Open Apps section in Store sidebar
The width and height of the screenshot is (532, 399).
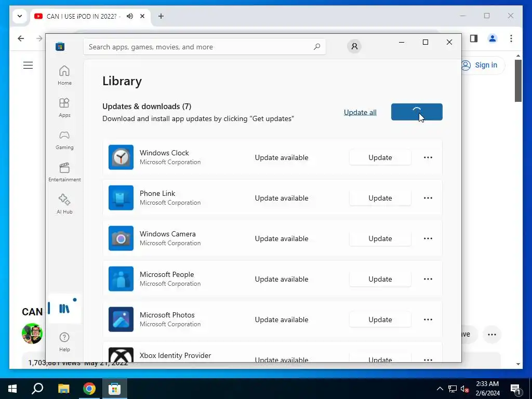tap(64, 108)
